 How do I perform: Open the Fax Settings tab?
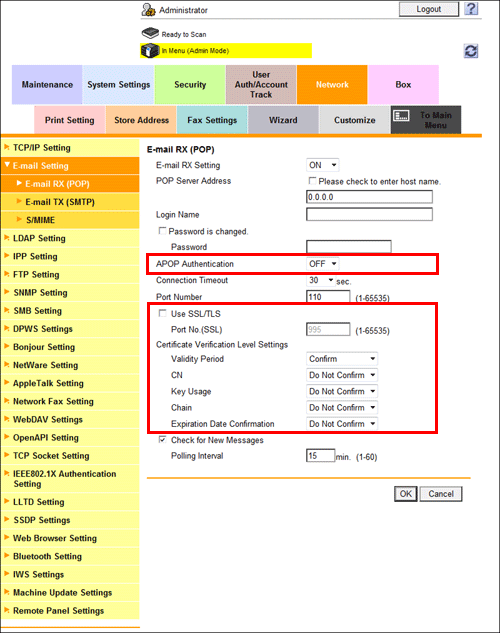coord(212,120)
